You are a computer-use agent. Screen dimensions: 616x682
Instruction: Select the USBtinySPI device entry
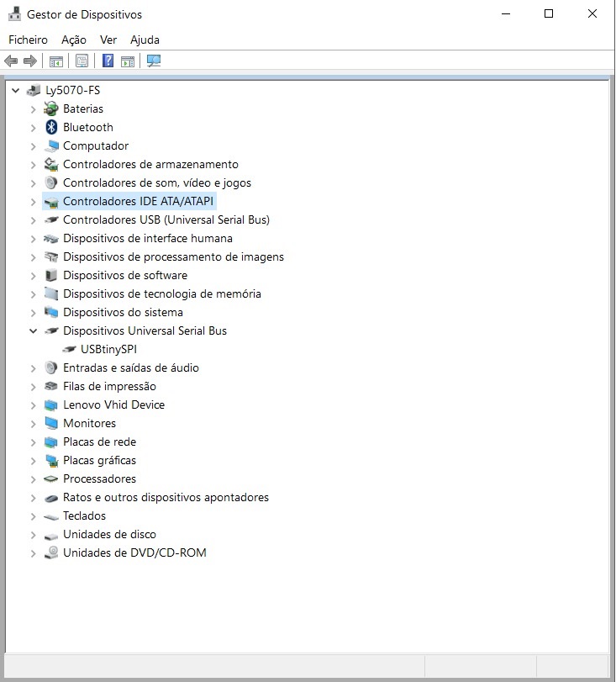click(108, 349)
